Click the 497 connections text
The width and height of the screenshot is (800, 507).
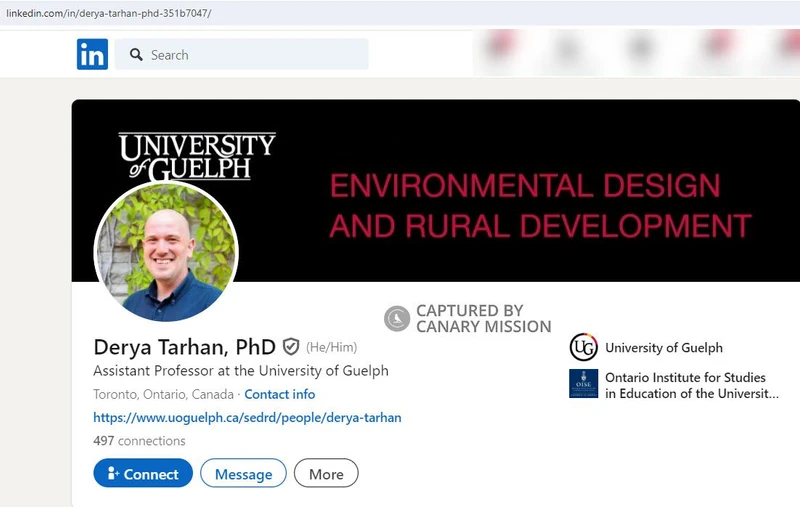[139, 441]
